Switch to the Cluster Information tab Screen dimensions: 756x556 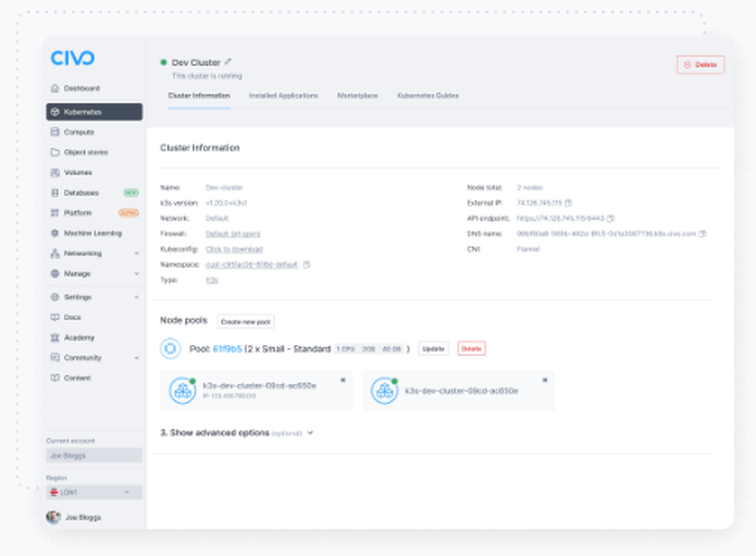pyautogui.click(x=199, y=95)
